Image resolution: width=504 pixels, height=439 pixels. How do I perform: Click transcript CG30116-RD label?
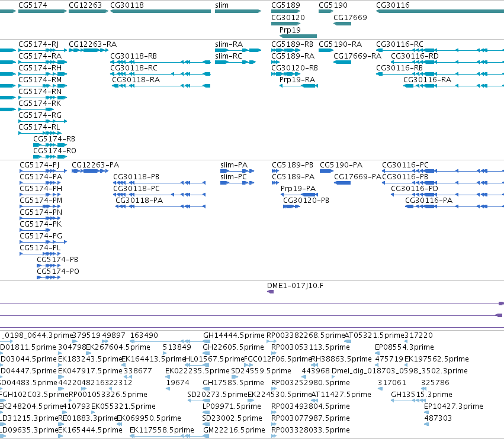415,56
